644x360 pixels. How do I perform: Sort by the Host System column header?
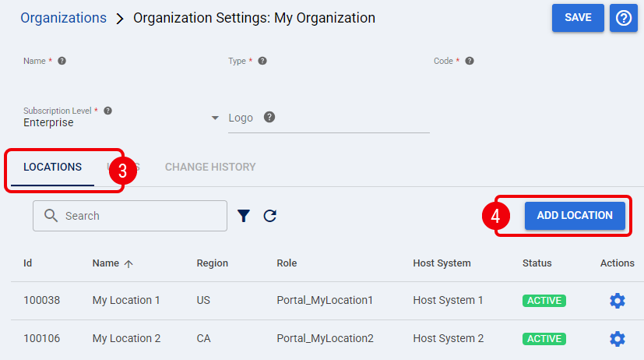pyautogui.click(x=442, y=263)
